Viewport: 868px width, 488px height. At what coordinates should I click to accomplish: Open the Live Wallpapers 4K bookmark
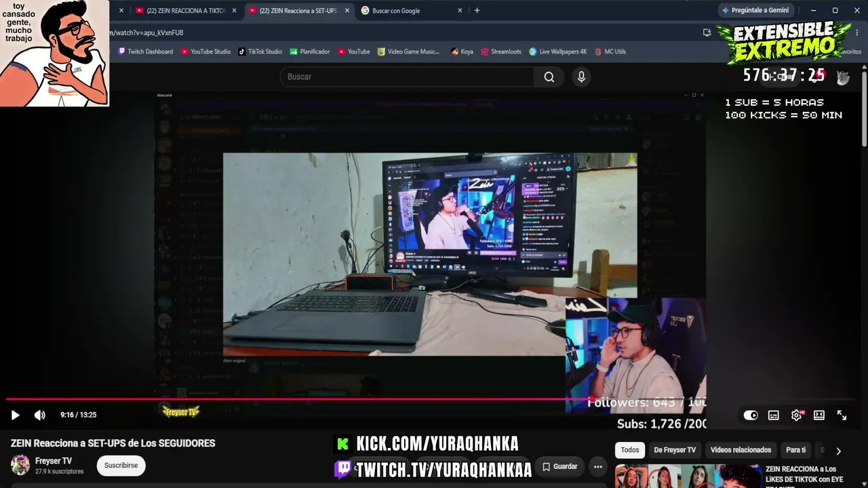click(x=558, y=52)
